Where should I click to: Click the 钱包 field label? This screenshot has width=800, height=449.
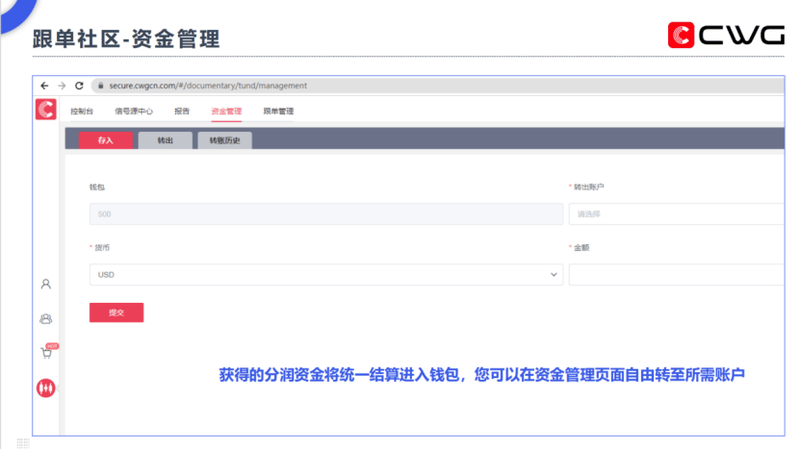(x=97, y=187)
